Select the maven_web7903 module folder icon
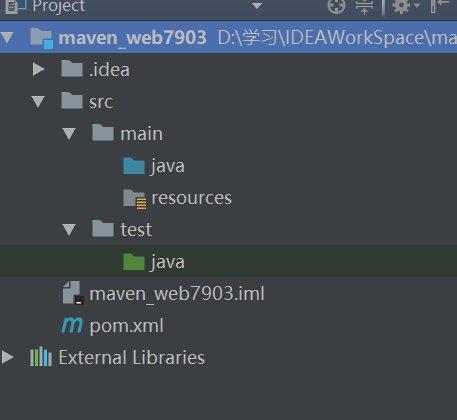This screenshot has width=457, height=420. pyautogui.click(x=41, y=38)
